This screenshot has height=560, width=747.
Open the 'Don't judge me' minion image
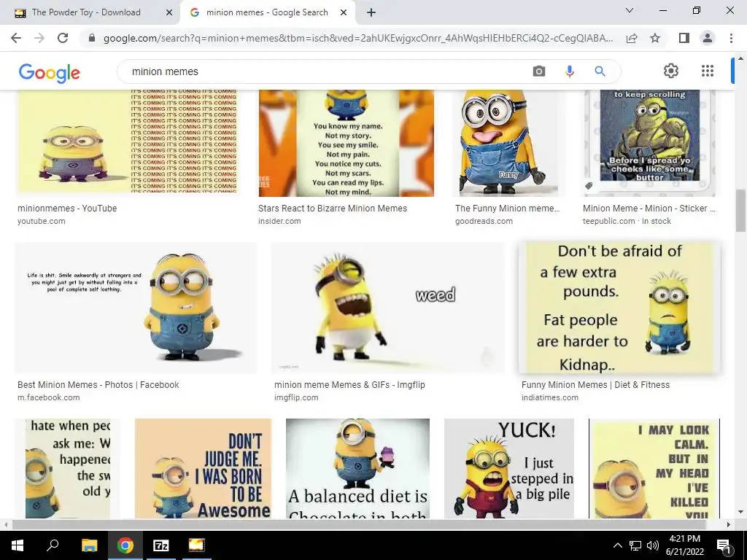click(x=204, y=469)
